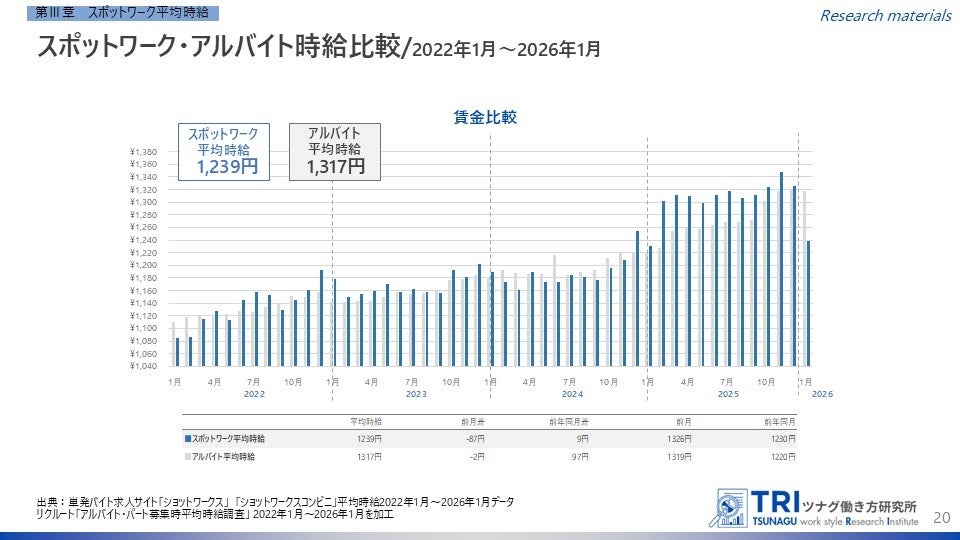Click the page number 20

(x=942, y=517)
